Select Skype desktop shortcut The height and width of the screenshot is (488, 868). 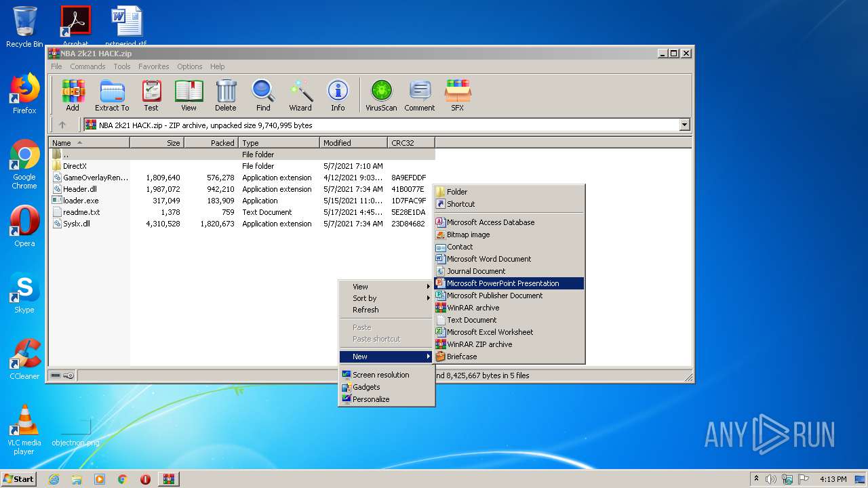[24, 293]
